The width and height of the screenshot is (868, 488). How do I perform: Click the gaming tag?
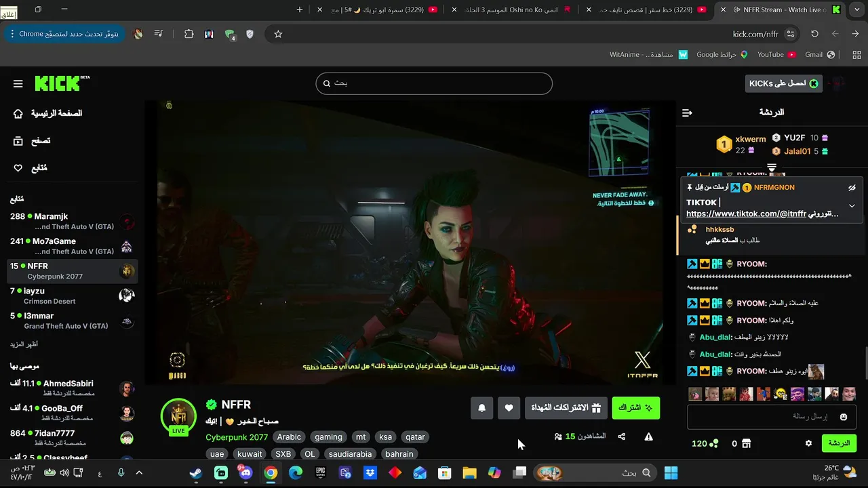[x=328, y=437]
